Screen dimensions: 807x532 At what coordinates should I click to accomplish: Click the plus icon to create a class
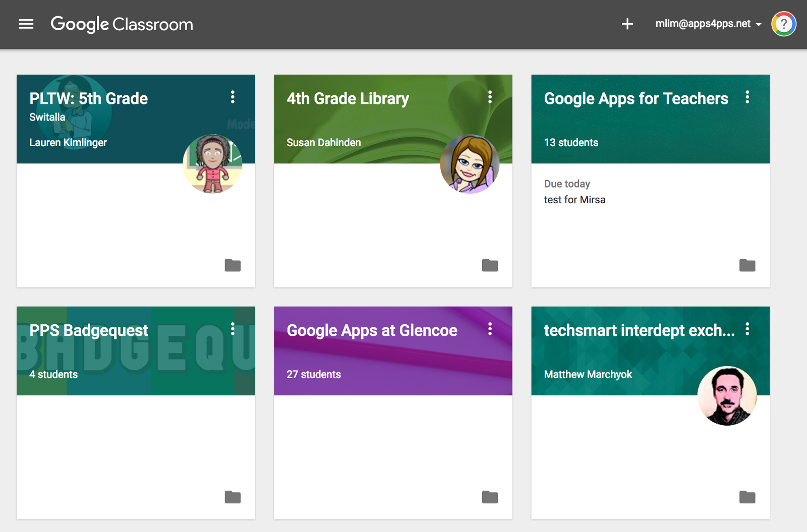(627, 24)
